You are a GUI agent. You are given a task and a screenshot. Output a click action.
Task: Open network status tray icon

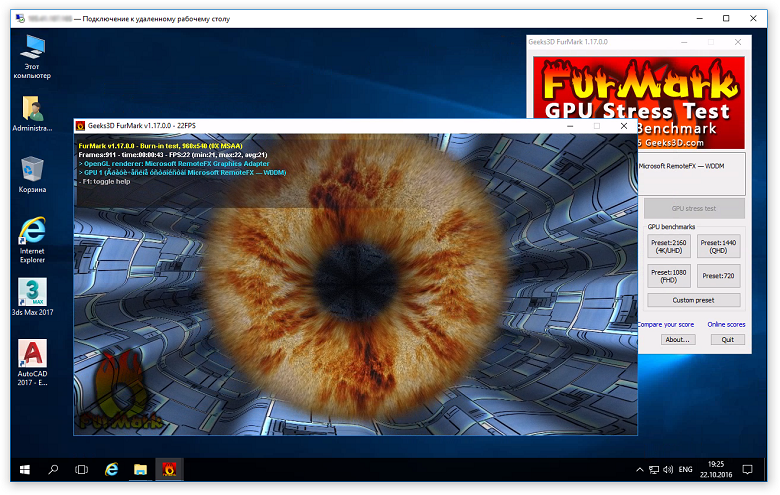tap(654, 469)
